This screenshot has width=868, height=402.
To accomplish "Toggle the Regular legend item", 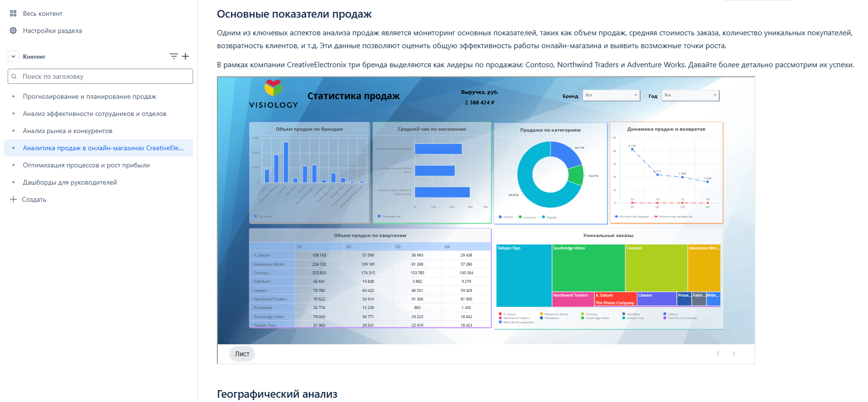I will [x=550, y=217].
